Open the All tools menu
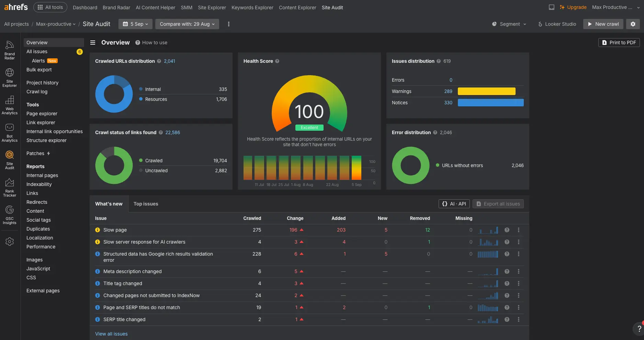644x340 pixels. pyautogui.click(x=50, y=7)
